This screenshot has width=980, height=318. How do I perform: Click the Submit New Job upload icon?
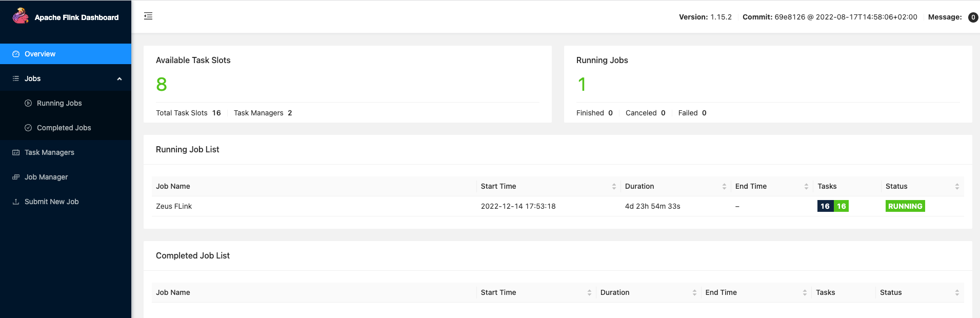point(16,202)
